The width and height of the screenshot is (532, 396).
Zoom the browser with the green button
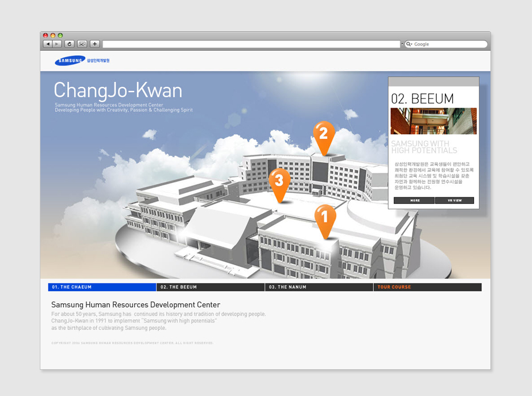pyautogui.click(x=60, y=35)
